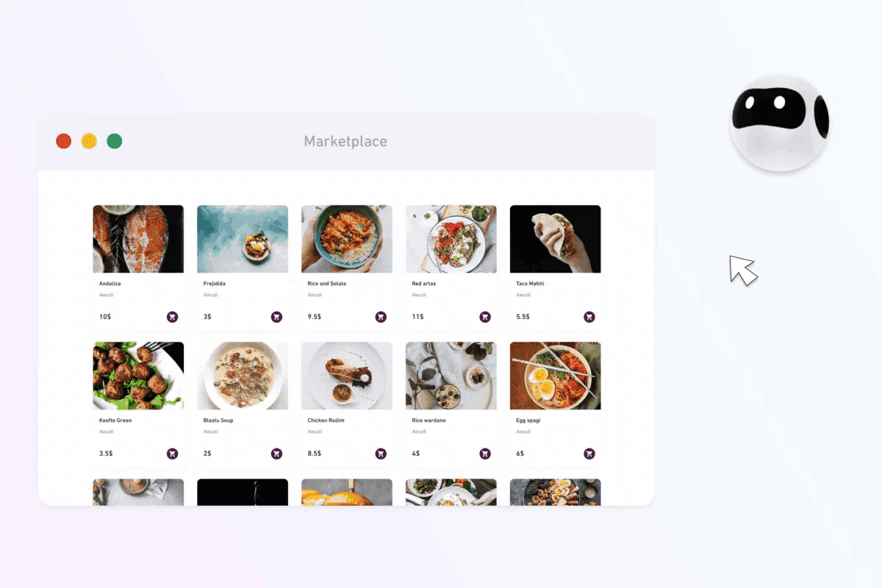Image resolution: width=882 pixels, height=588 pixels.
Task: Select the Taco Mahiti product image
Action: 556,239
